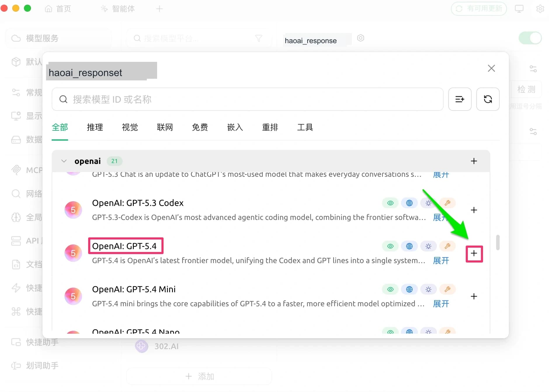Open the settings gear in title bar
This screenshot has height=392, width=549.
tap(540, 9)
